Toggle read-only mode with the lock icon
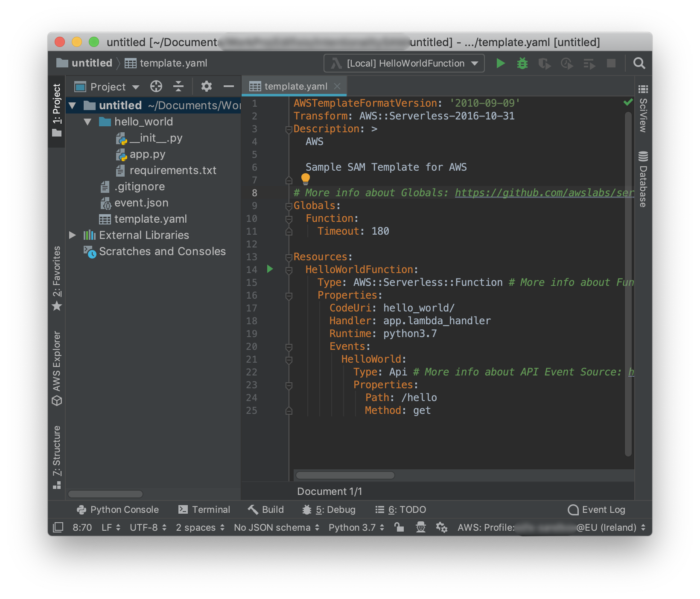The width and height of the screenshot is (700, 599). tap(400, 527)
